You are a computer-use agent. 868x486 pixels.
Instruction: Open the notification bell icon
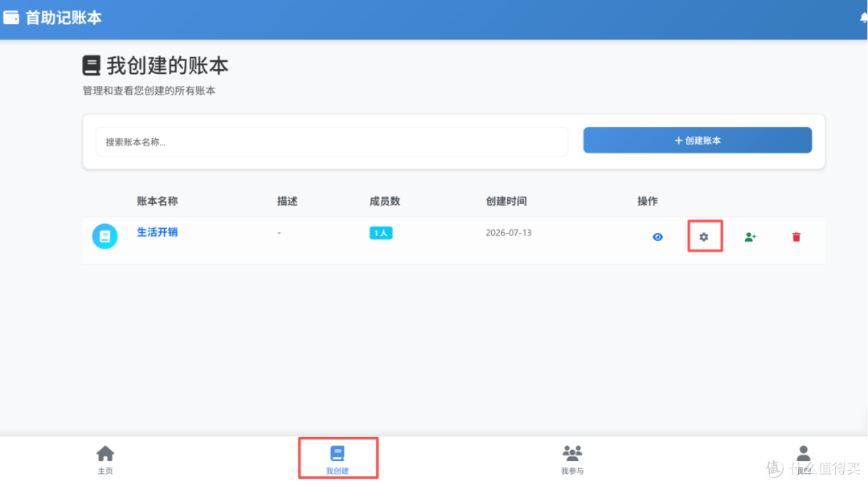coord(863,18)
